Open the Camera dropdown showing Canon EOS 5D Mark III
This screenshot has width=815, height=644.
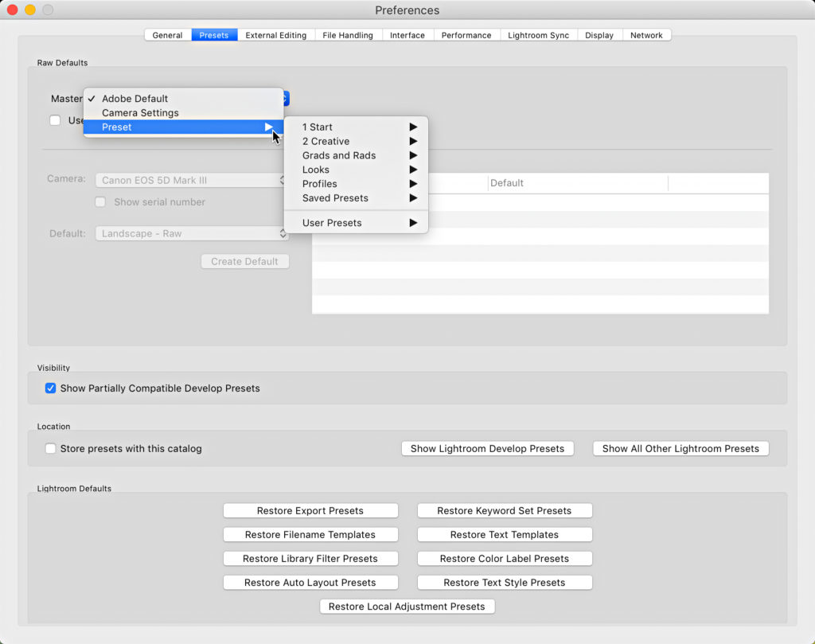pos(192,181)
